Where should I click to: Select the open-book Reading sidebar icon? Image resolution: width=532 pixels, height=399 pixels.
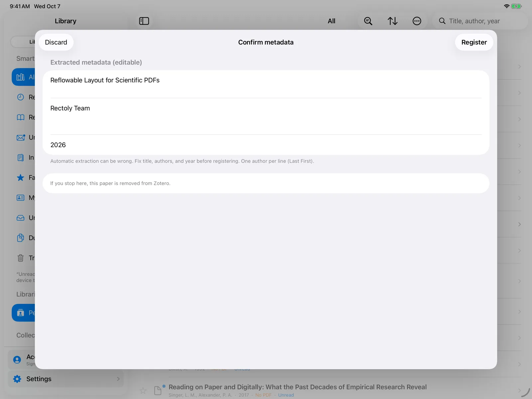21,117
